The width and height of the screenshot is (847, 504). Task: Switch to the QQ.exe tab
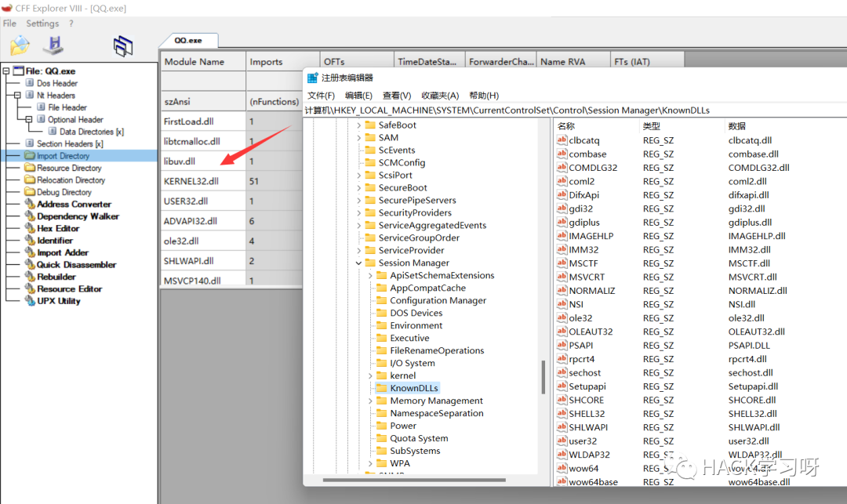pos(188,41)
